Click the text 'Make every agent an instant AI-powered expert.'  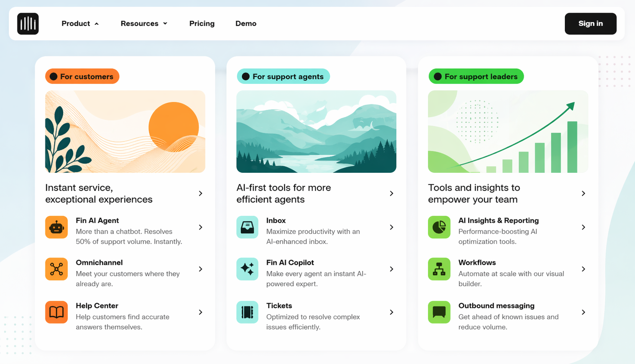[x=316, y=279]
